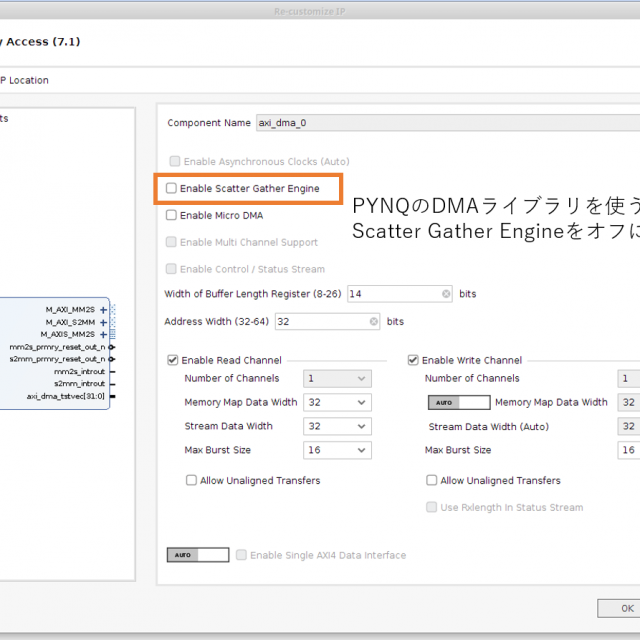Uncheck Enable Write Channel
Screen dimensions: 640x640
point(413,360)
